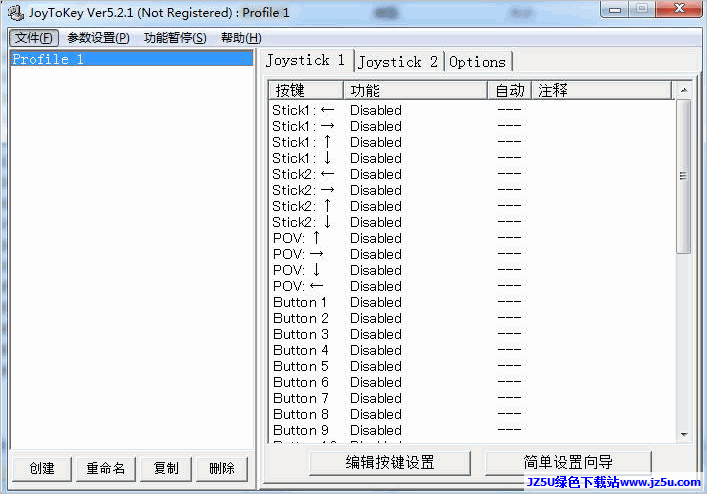The image size is (707, 494).
Task: Click the vertical scrollbar thumb of button list
Action: click(684, 176)
